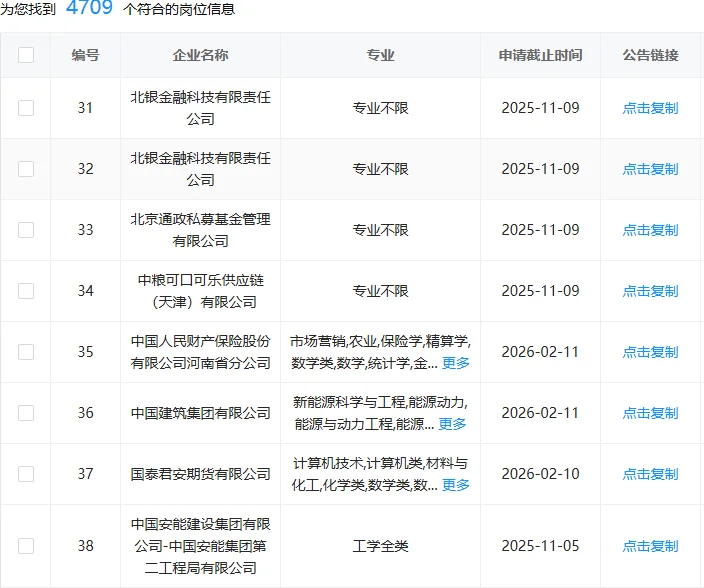This screenshot has height=588, width=704.
Task: Click the 4709 result count number
Action: coord(89,8)
